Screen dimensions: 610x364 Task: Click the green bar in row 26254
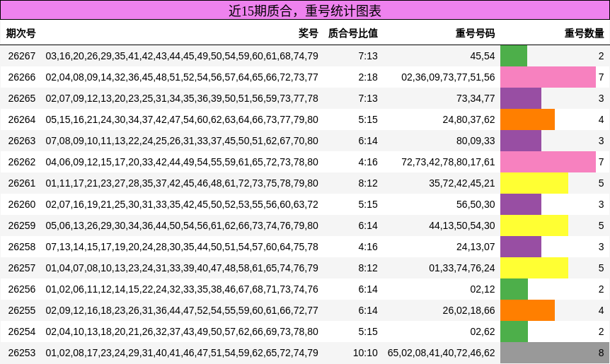[x=514, y=331]
